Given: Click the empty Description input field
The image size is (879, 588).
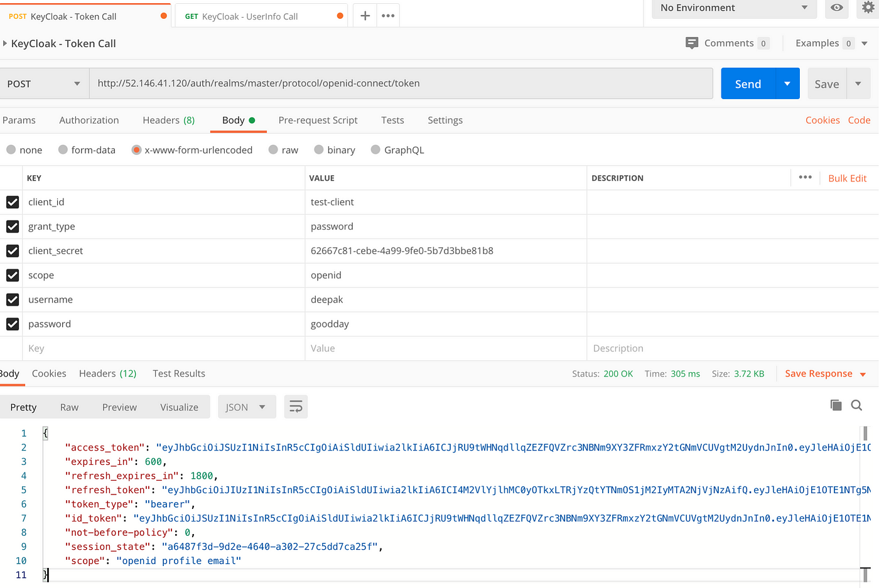Looking at the screenshot, I should click(733, 348).
